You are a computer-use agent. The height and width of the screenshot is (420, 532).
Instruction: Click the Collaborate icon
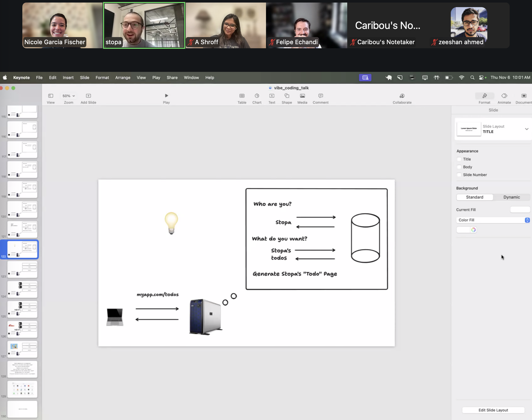pyautogui.click(x=402, y=96)
